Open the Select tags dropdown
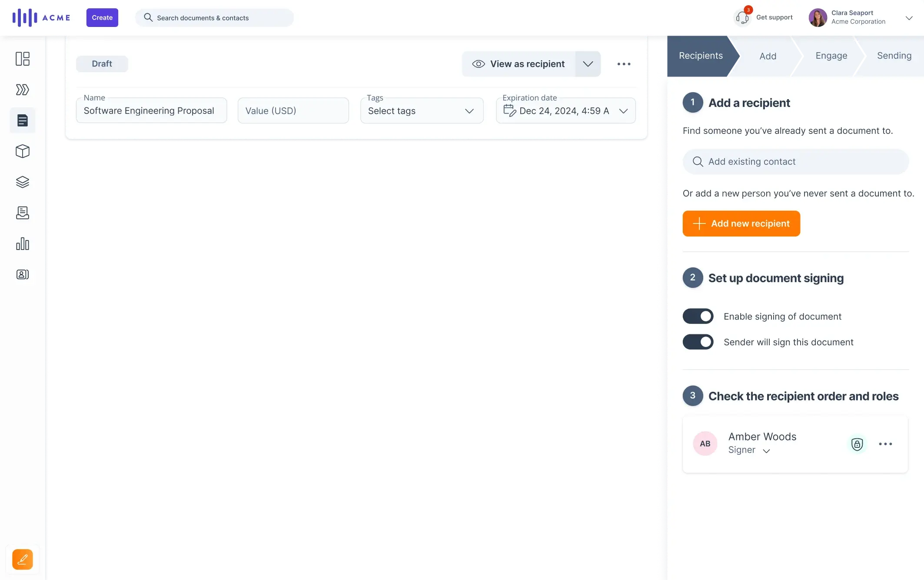Image resolution: width=924 pixels, height=580 pixels. [421, 110]
